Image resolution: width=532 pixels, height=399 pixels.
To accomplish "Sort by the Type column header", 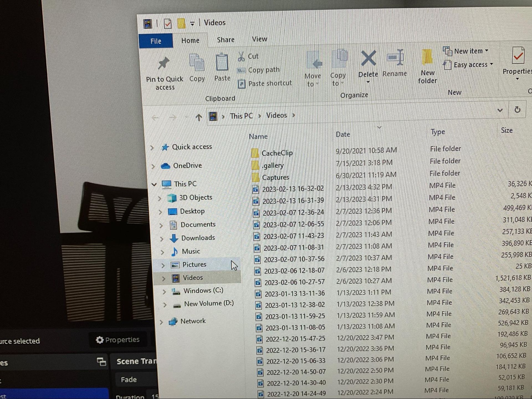I will coord(438,132).
